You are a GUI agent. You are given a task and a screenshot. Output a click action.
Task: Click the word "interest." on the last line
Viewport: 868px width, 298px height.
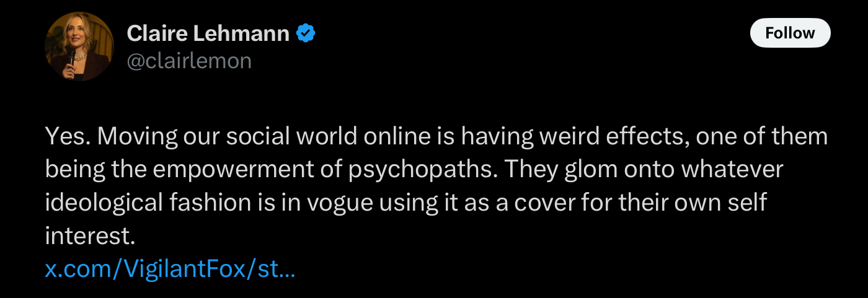coord(89,236)
